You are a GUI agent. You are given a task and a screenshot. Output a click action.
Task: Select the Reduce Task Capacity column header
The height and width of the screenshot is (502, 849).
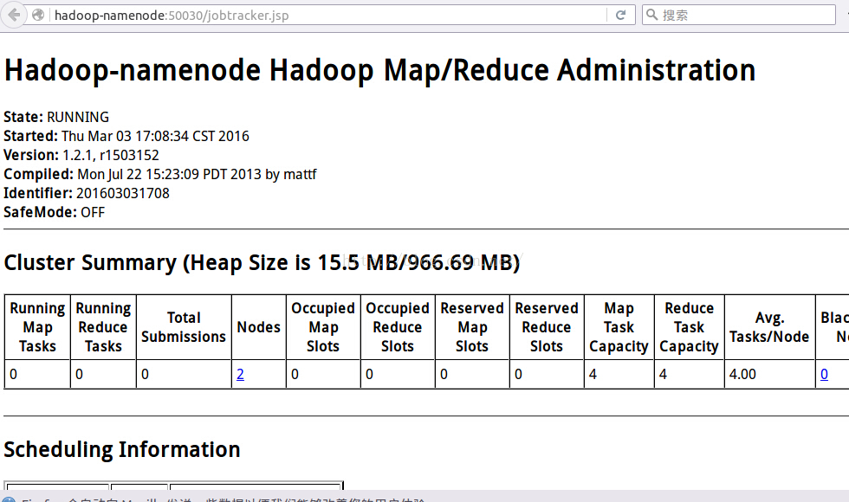pos(689,327)
